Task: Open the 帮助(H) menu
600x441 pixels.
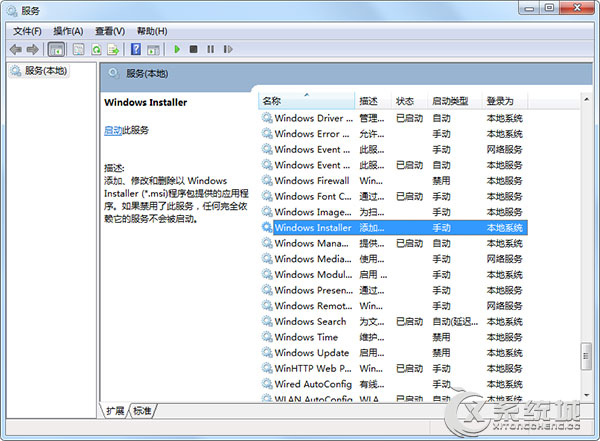Action: (152, 31)
